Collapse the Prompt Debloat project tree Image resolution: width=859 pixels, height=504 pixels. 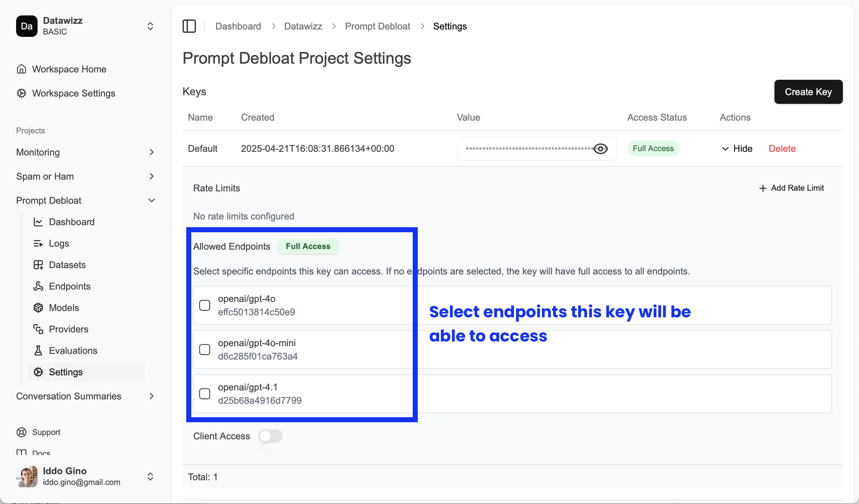click(151, 200)
